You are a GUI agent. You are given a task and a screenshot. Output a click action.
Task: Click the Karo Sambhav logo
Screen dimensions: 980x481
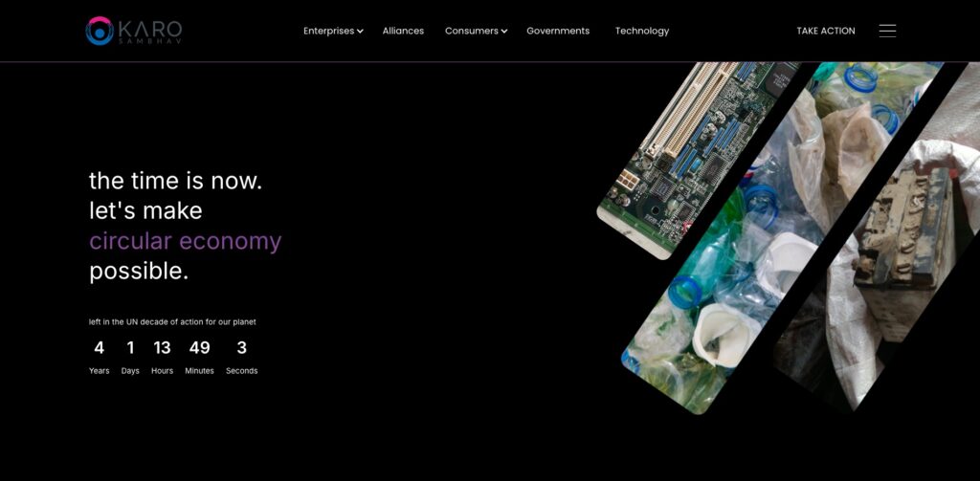134,31
